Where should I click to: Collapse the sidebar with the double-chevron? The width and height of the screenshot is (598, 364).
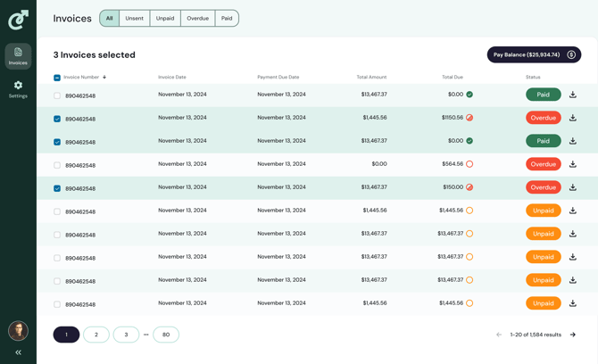point(18,352)
